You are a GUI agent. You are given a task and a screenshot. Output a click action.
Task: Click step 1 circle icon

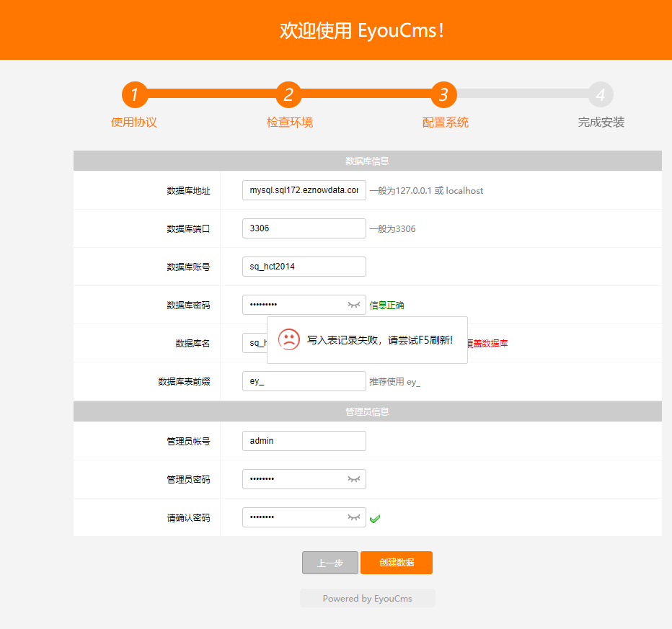coord(135,94)
